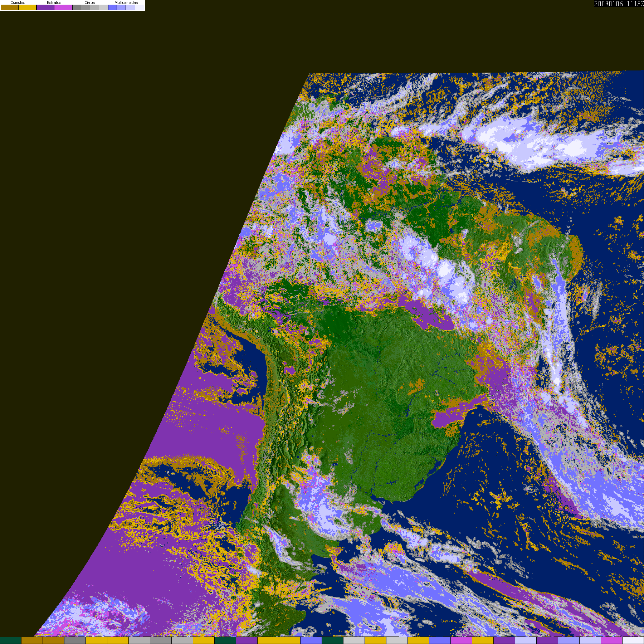Pick the lightest gray Cirros legend swatch
644x644 pixels.
103,7
